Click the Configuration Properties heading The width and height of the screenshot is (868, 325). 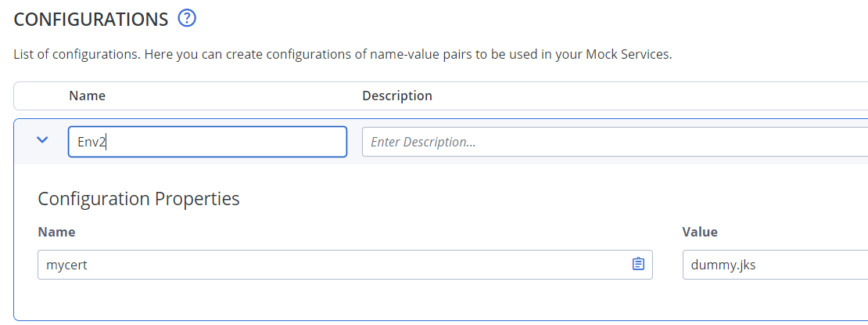pos(138,199)
